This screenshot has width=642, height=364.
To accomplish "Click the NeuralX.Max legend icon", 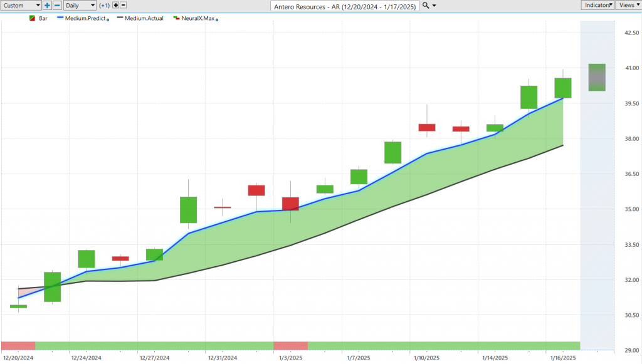I will tap(176, 19).
